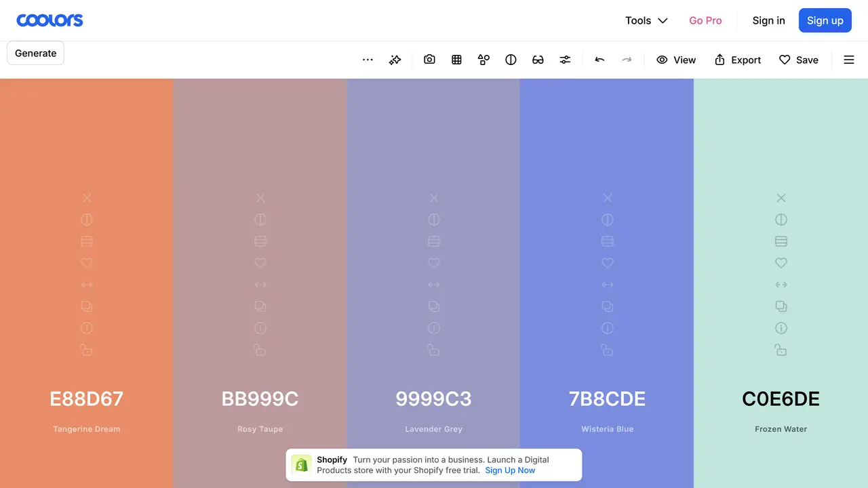The image size is (868, 488).
Task: Click the Generate button
Action: point(36,53)
